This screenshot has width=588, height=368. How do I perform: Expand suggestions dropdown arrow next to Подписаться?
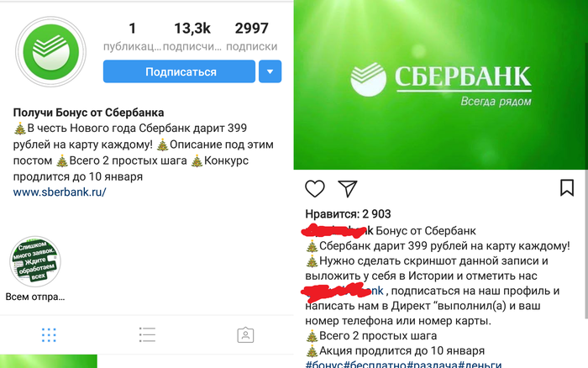270,71
